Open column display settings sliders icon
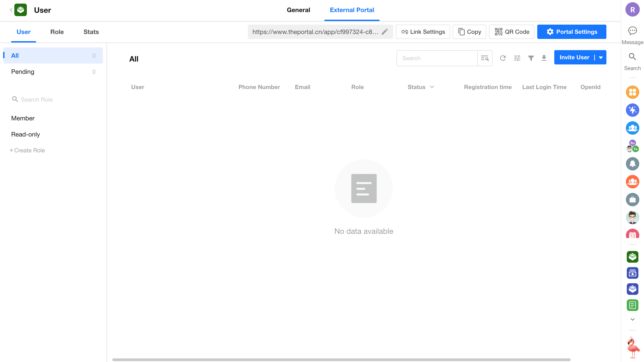The image size is (644, 362). 517,58
